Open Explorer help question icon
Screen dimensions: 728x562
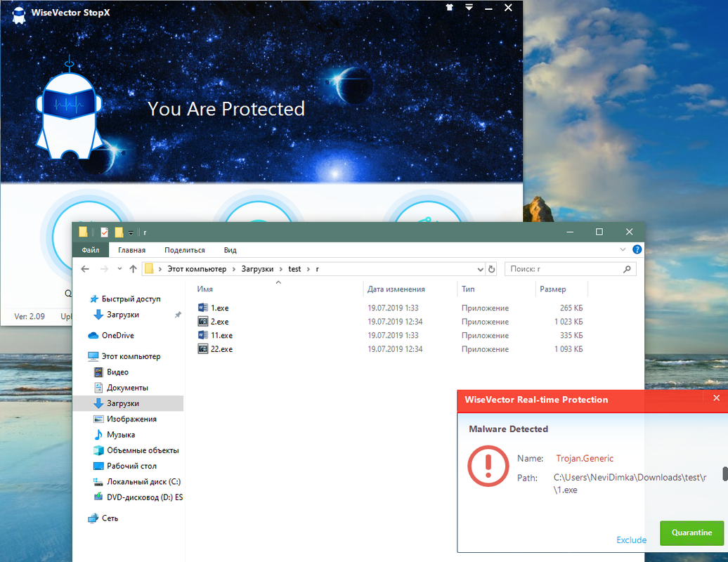pyautogui.click(x=637, y=249)
